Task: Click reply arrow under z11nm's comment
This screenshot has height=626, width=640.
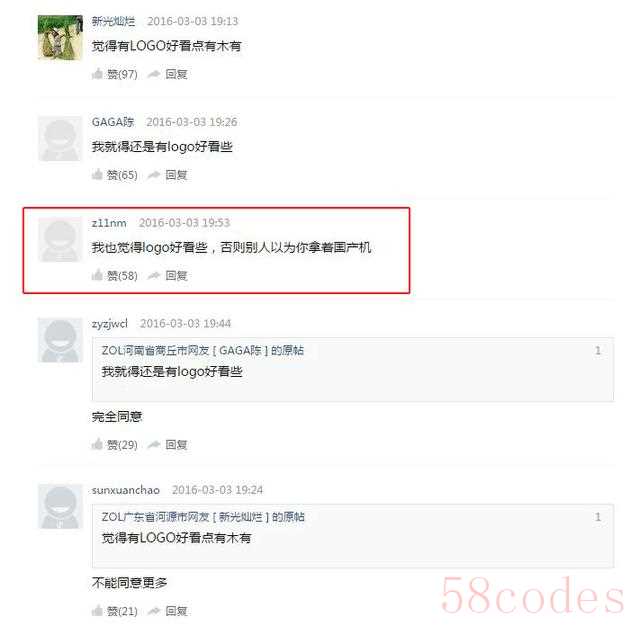Action: pyautogui.click(x=167, y=276)
